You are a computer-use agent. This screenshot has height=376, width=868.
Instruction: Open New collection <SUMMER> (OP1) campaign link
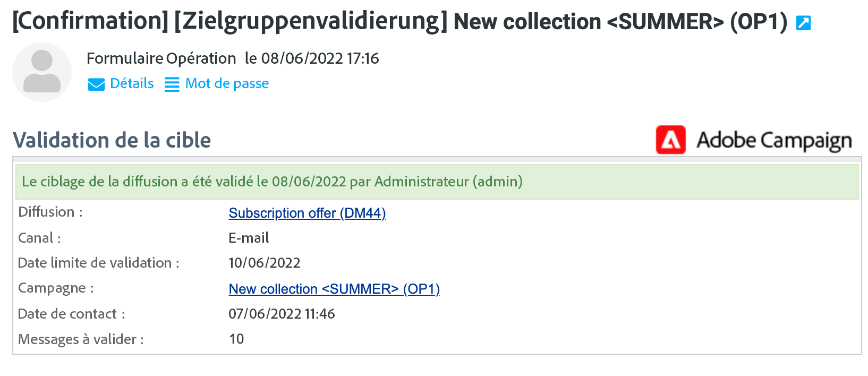coord(334,289)
